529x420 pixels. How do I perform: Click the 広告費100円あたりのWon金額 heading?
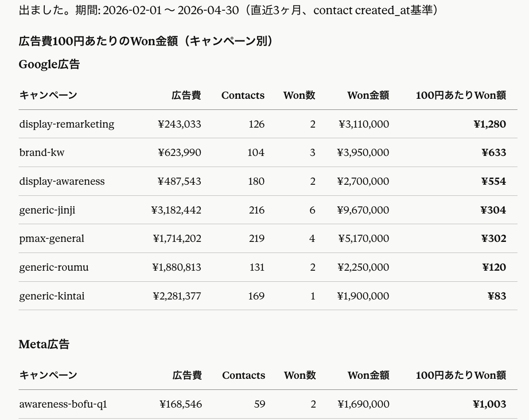pyautogui.click(x=146, y=41)
